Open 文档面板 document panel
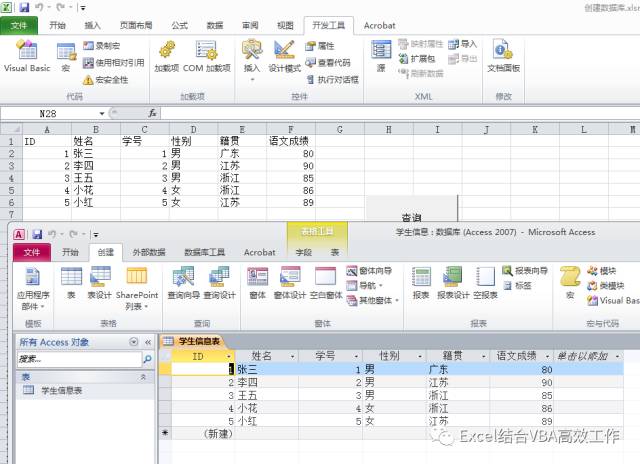 tap(503, 57)
